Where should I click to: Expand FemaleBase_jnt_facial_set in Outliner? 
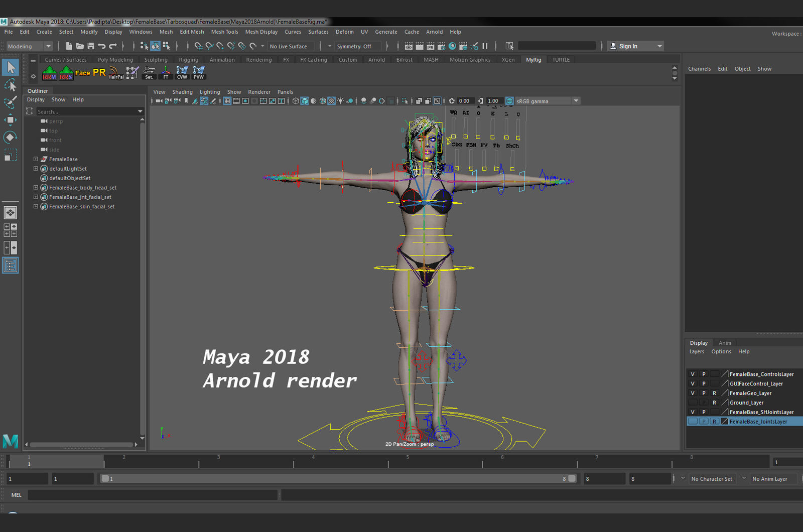click(36, 197)
